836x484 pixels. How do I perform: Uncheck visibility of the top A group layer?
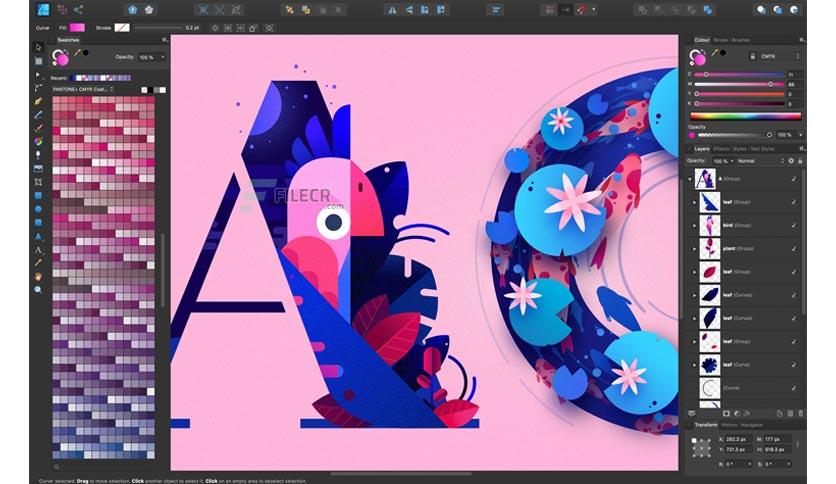tap(794, 179)
